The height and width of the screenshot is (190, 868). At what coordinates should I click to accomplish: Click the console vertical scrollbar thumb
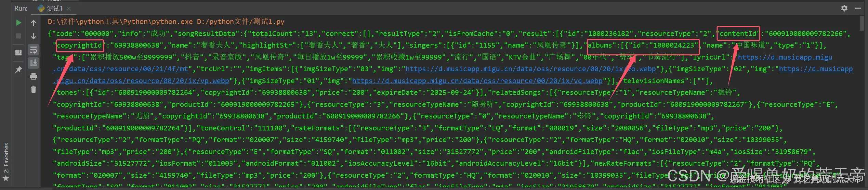(862, 23)
